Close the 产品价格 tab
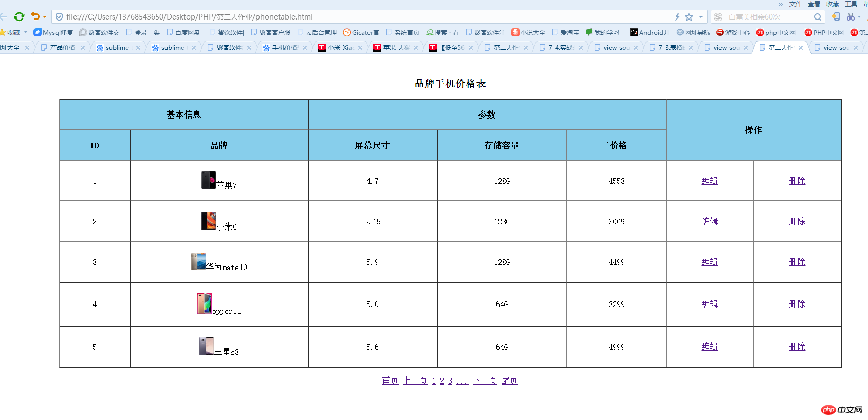This screenshot has height=420, width=868. (x=83, y=48)
